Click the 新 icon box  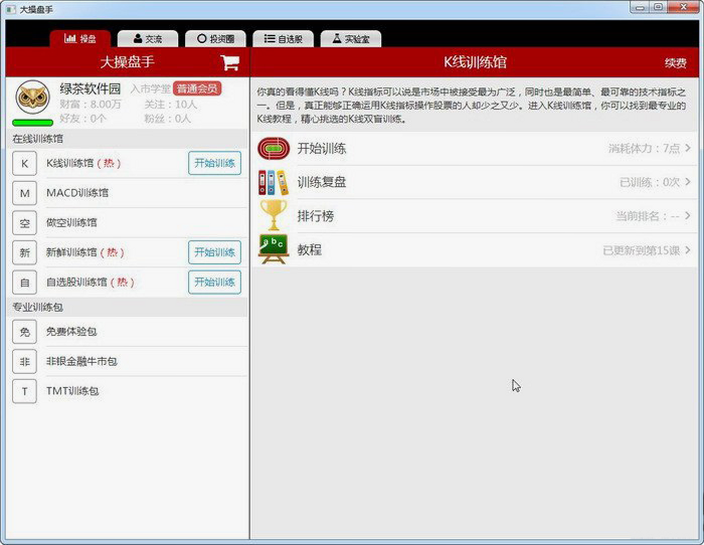24,252
